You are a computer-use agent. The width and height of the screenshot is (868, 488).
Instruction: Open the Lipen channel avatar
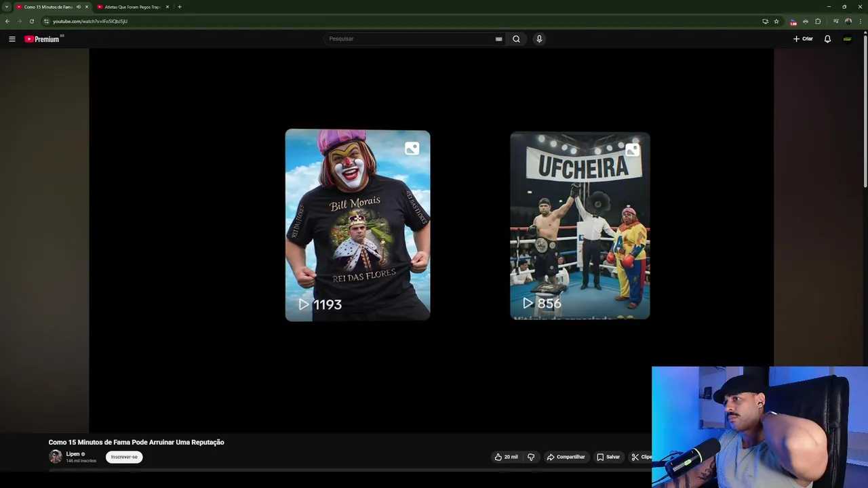55,457
